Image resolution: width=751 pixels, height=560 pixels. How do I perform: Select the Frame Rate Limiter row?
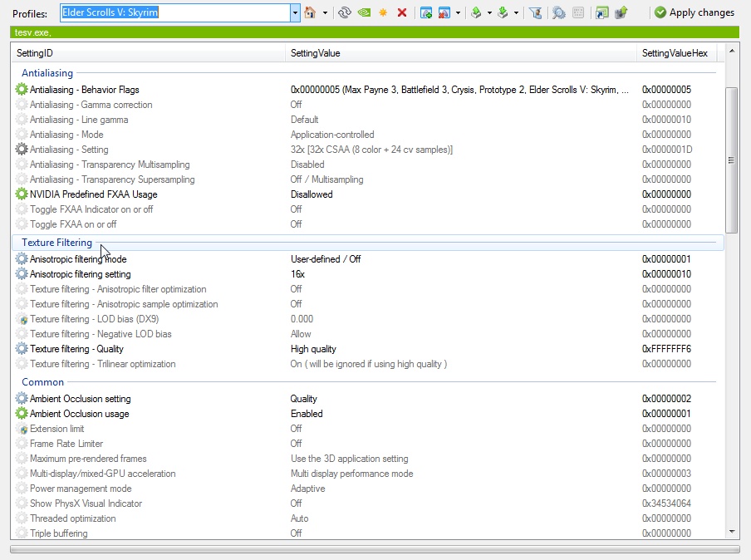point(368,443)
